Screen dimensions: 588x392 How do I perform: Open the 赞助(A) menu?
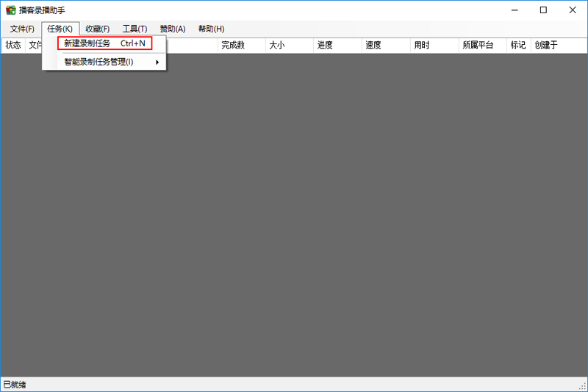click(x=173, y=29)
